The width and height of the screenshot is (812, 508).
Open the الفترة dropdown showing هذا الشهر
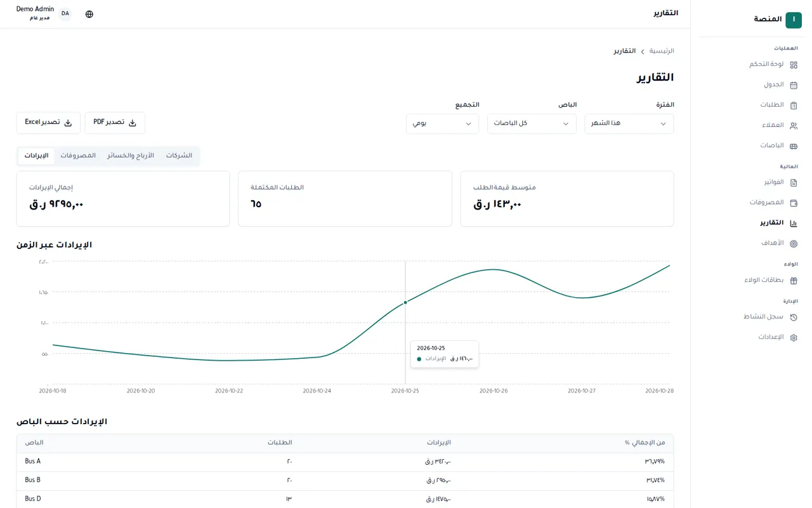[629, 123]
